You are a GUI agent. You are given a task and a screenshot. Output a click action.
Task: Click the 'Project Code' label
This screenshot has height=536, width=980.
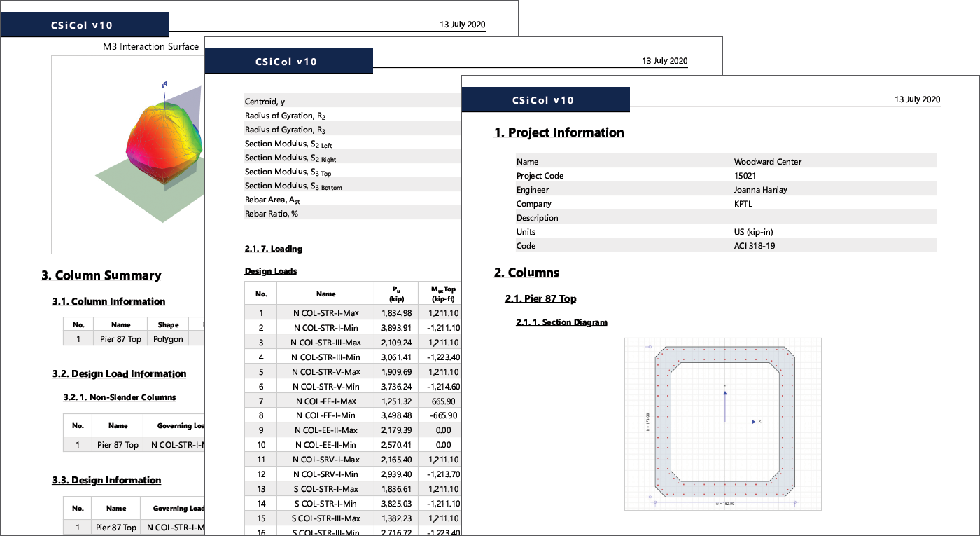pyautogui.click(x=540, y=176)
